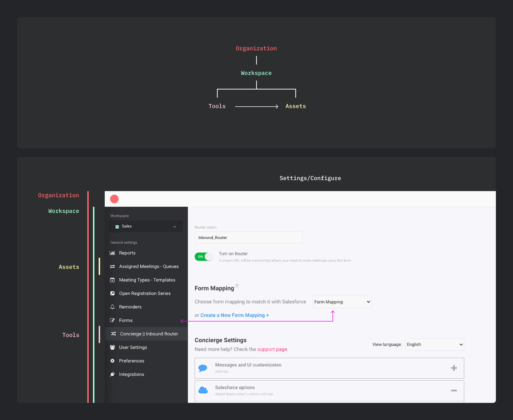Open Open Registration Series menu item
This screenshot has height=420, width=513.
[145, 293]
